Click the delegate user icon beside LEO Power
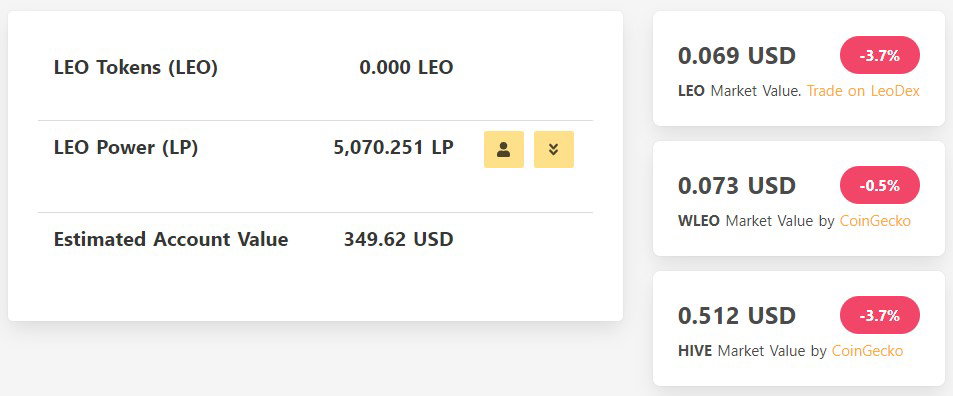The width and height of the screenshot is (953, 396). coord(503,149)
